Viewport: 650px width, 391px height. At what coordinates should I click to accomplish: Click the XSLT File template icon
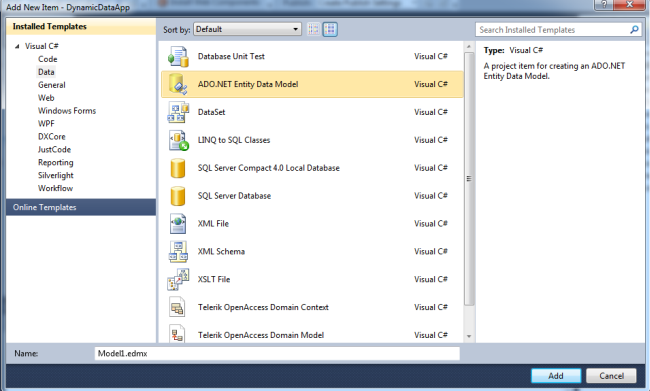178,279
